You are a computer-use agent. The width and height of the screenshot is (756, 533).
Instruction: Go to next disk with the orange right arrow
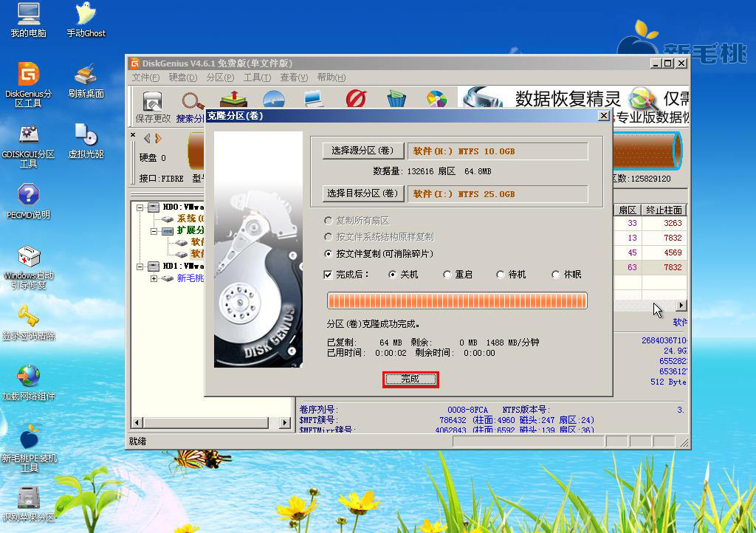[x=158, y=138]
